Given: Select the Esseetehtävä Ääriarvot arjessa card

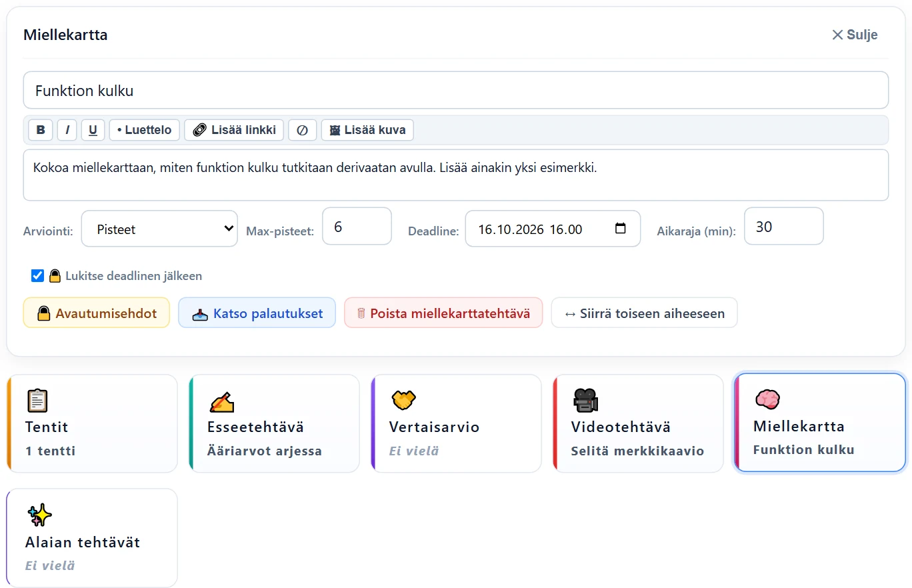Looking at the screenshot, I should (274, 423).
